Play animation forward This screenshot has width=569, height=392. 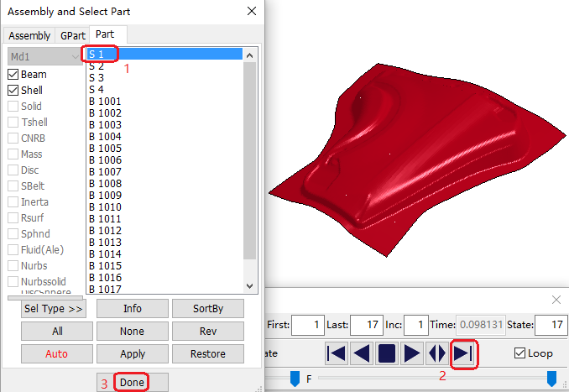tap(412, 353)
